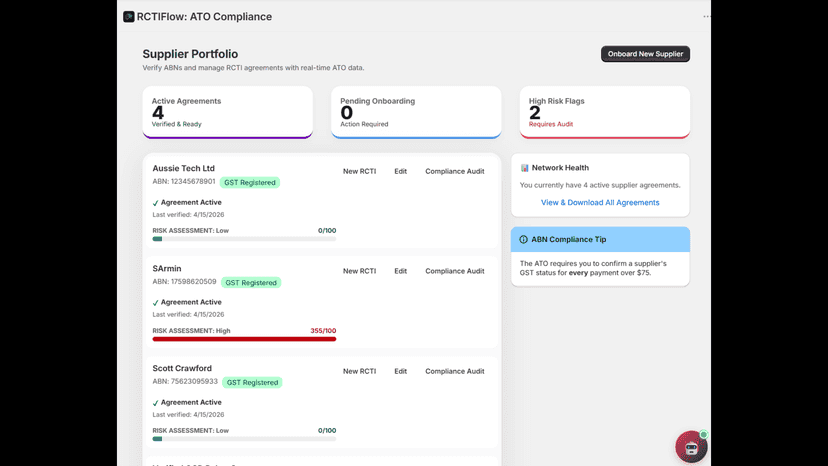The image size is (828, 466).
Task: Create New RCTI for SArmin
Action: coord(360,271)
